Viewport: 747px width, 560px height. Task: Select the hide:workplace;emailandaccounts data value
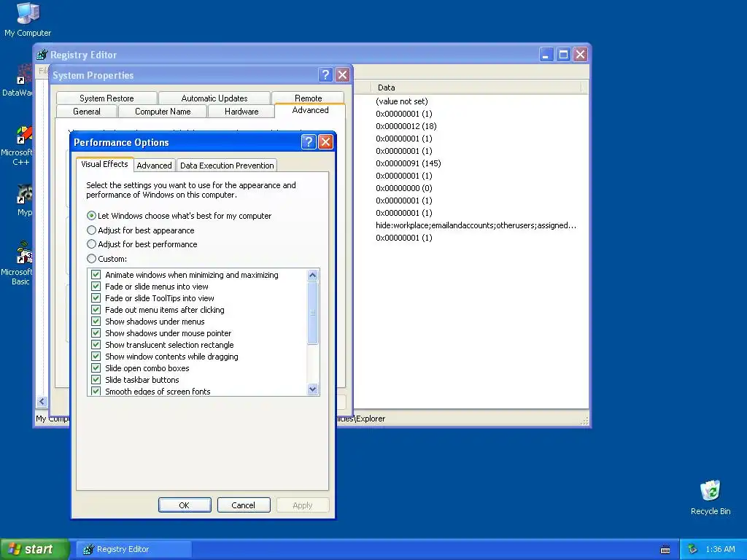[476, 225]
